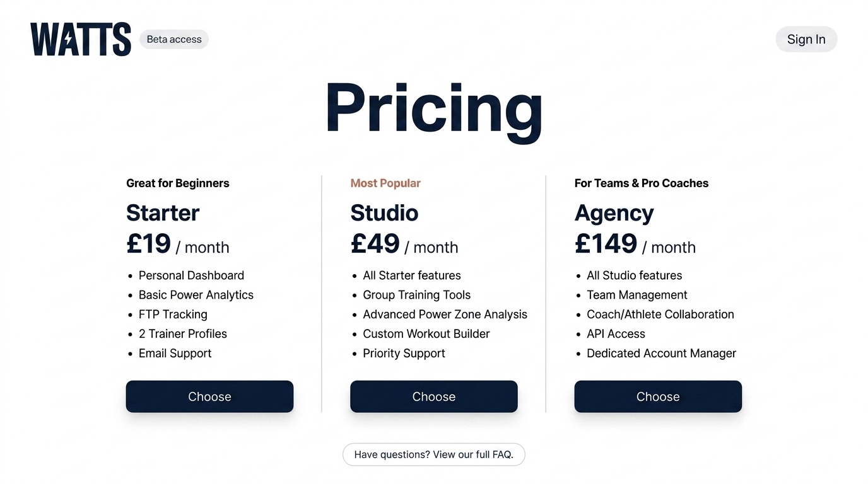Click the £19 / month price

coord(178,245)
